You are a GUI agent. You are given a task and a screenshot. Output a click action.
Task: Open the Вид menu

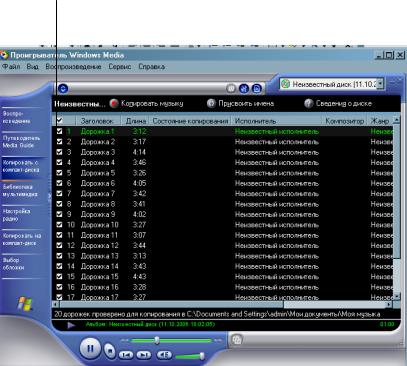point(32,67)
